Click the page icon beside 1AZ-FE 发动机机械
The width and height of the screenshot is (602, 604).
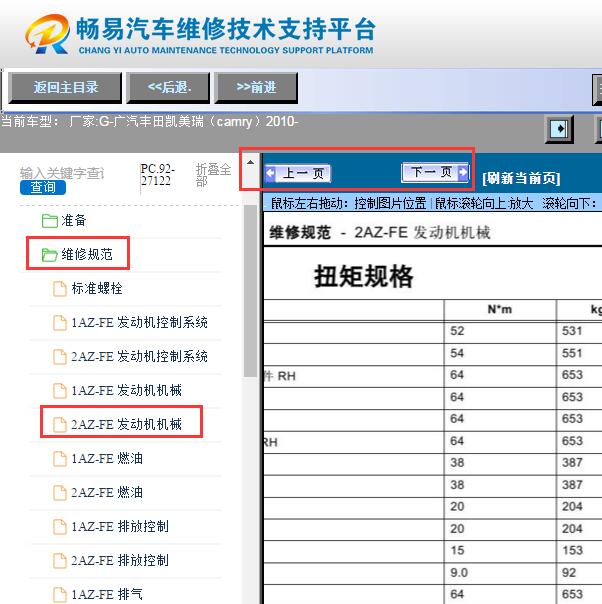pyautogui.click(x=60, y=391)
